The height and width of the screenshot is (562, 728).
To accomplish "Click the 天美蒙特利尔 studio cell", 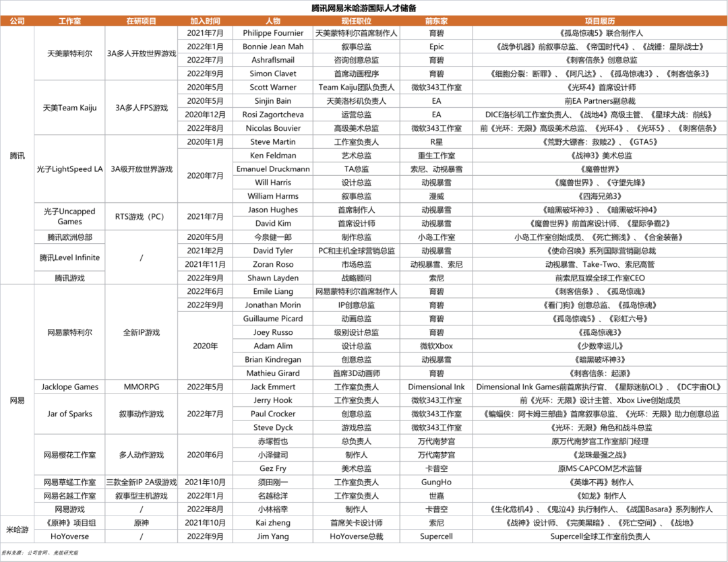I will (x=69, y=53).
